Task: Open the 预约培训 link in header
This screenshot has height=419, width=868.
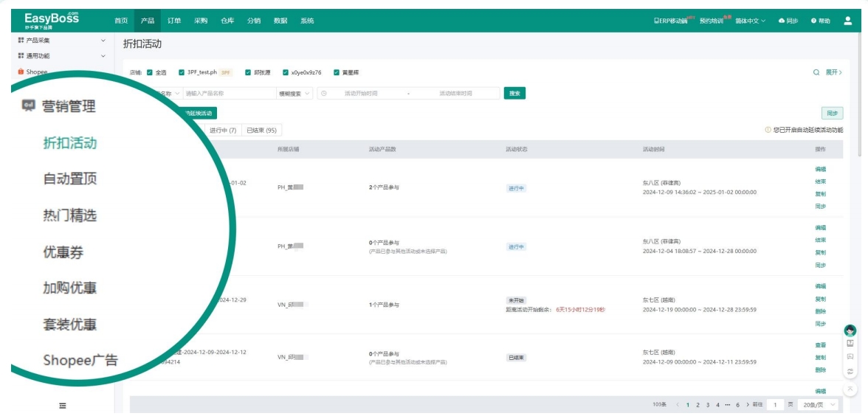Action: 711,21
